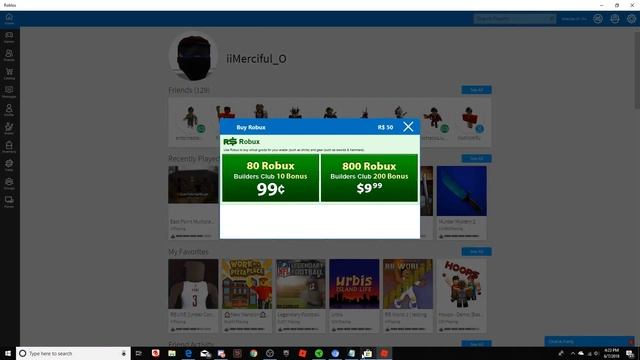Buy the 80 Robux package for 99¢
The height and width of the screenshot is (360, 640).
tap(270, 178)
